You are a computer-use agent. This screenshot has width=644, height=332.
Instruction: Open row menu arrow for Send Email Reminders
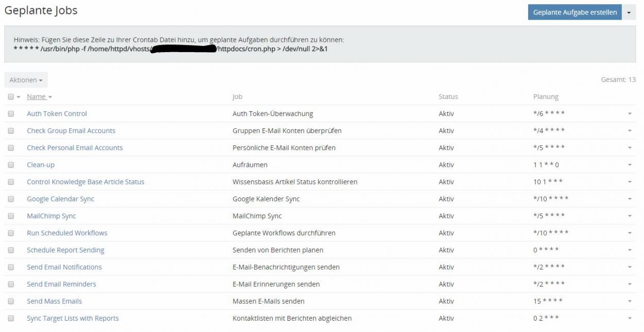630,284
